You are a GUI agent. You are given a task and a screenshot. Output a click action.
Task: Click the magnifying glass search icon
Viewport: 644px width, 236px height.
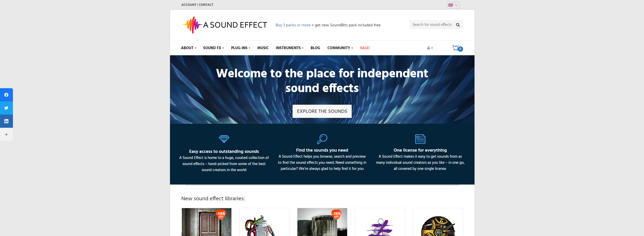[458, 25]
